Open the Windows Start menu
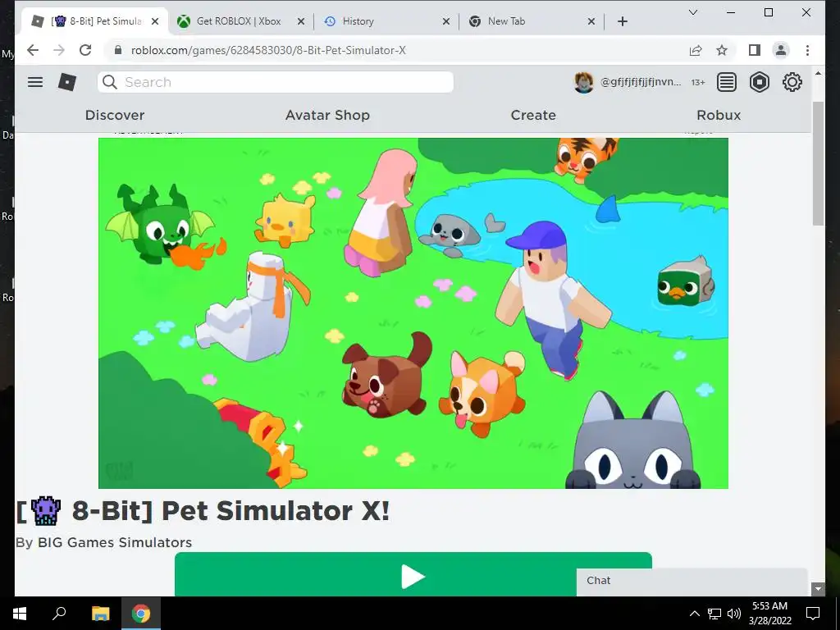840x630 pixels. (x=20, y=614)
